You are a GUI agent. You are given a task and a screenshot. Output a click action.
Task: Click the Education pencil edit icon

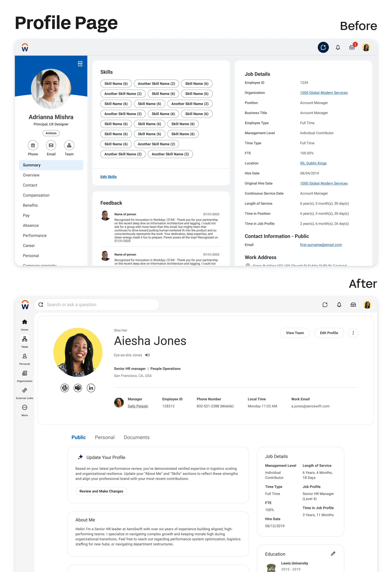333,554
